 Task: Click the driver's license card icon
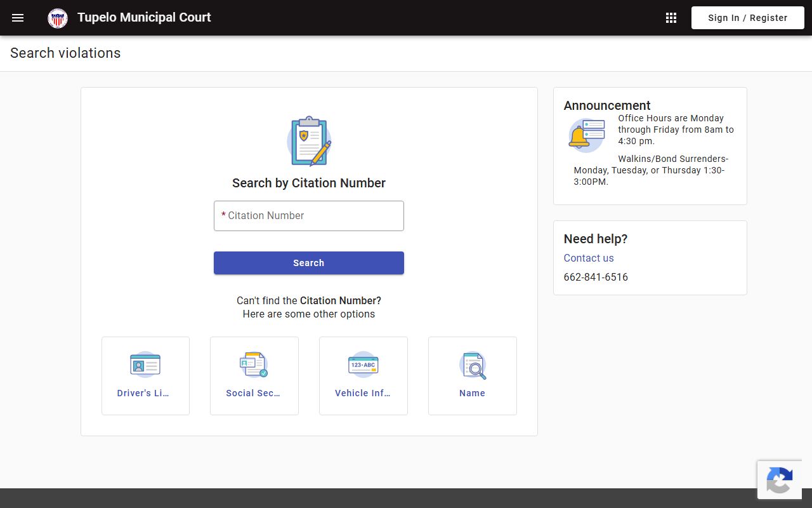click(145, 365)
